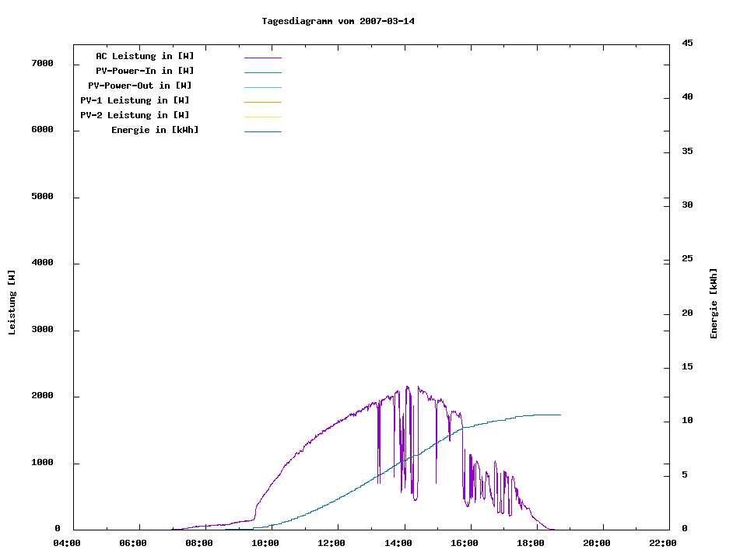Select the 04:00 label on the time axis

coord(67,543)
